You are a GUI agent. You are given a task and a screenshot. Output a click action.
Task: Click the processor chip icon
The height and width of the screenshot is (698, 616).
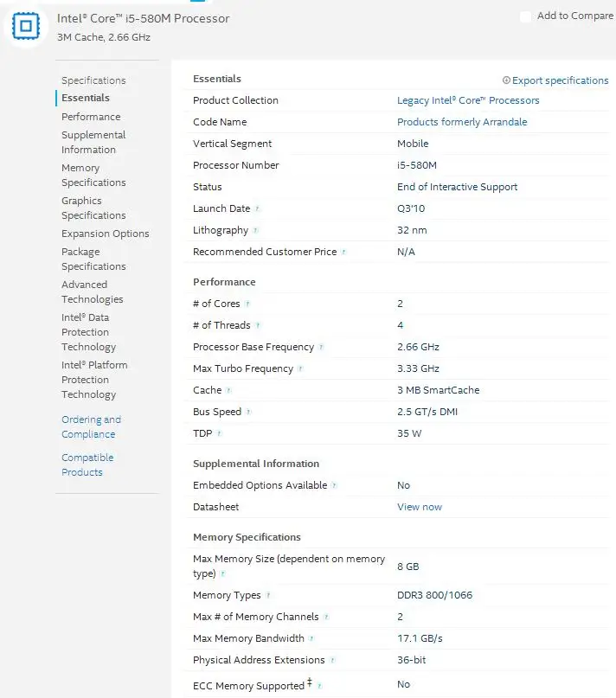pyautogui.click(x=26, y=26)
